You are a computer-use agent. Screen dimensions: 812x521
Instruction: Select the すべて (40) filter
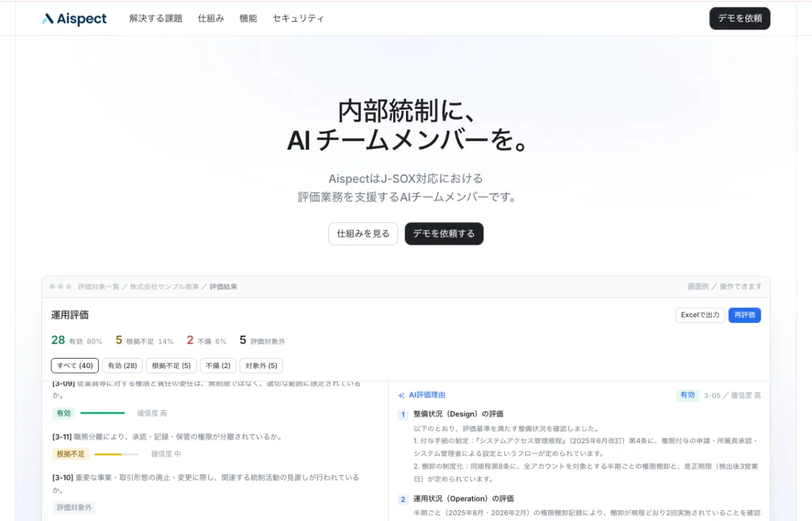pos(75,365)
